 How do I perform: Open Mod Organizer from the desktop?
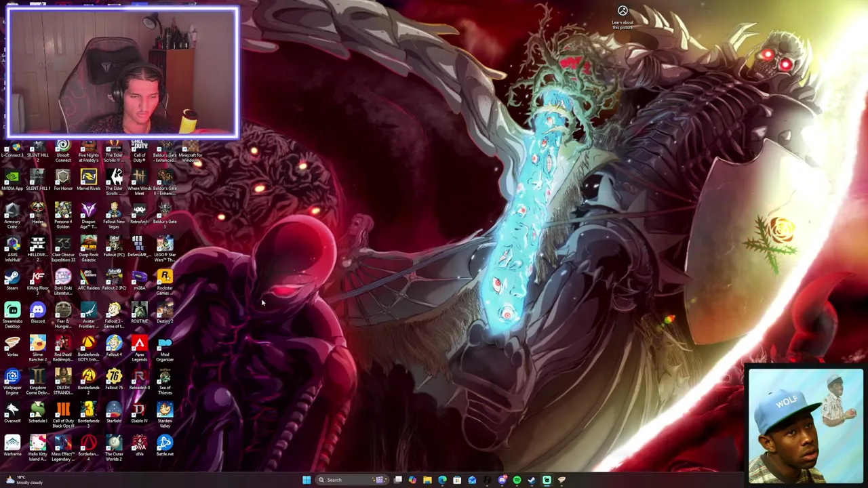[165, 350]
